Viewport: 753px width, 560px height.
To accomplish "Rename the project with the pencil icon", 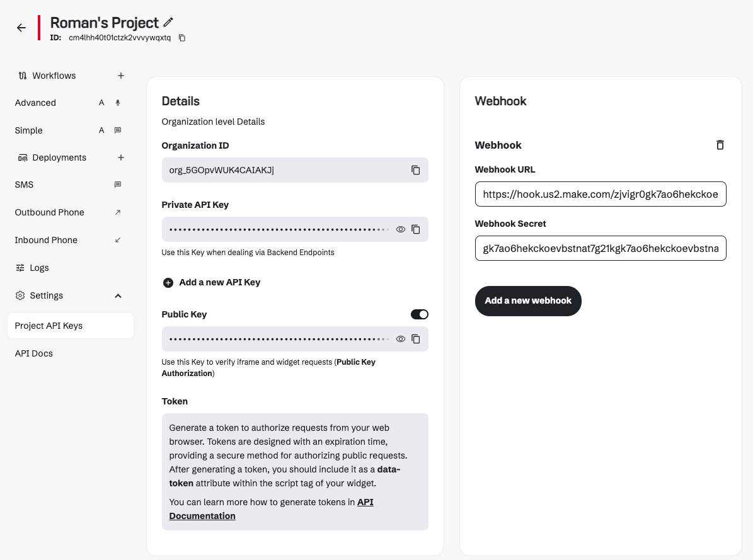I will coord(168,22).
